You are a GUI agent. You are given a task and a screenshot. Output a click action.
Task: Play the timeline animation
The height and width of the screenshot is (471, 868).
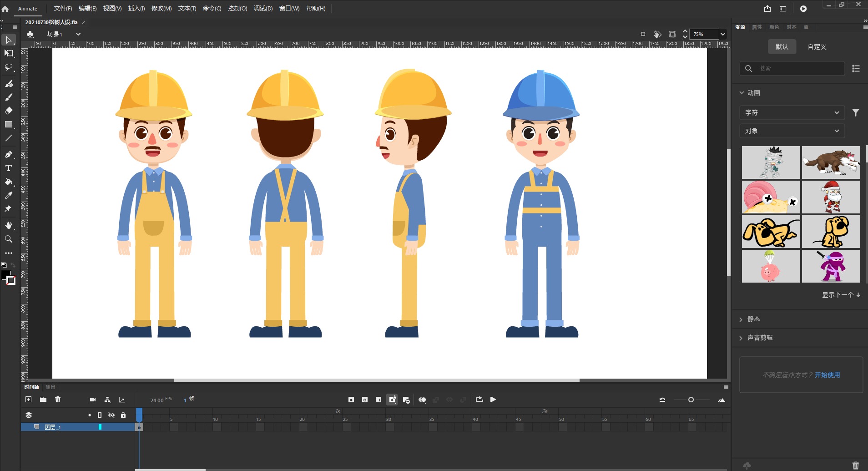tap(493, 400)
